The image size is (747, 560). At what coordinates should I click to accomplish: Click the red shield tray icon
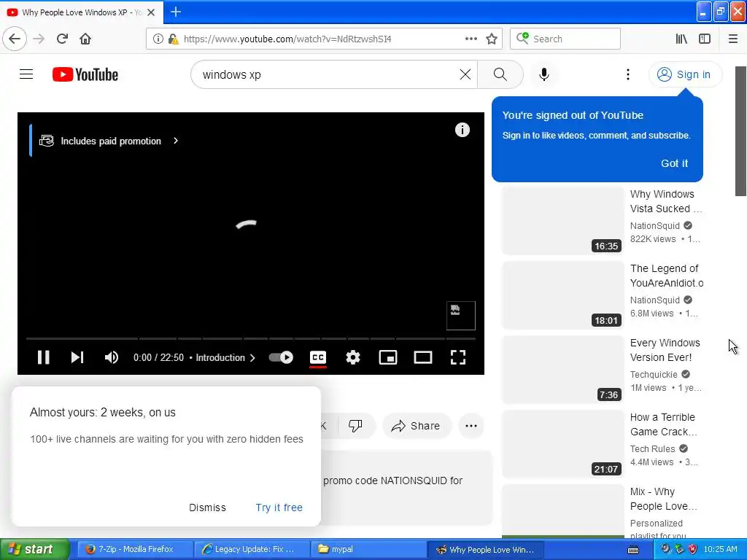pos(693,550)
